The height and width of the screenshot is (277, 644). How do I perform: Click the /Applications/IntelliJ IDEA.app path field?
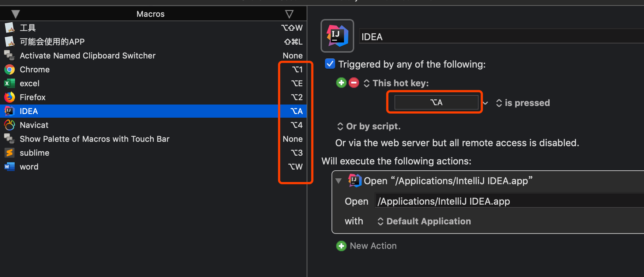click(x=509, y=201)
